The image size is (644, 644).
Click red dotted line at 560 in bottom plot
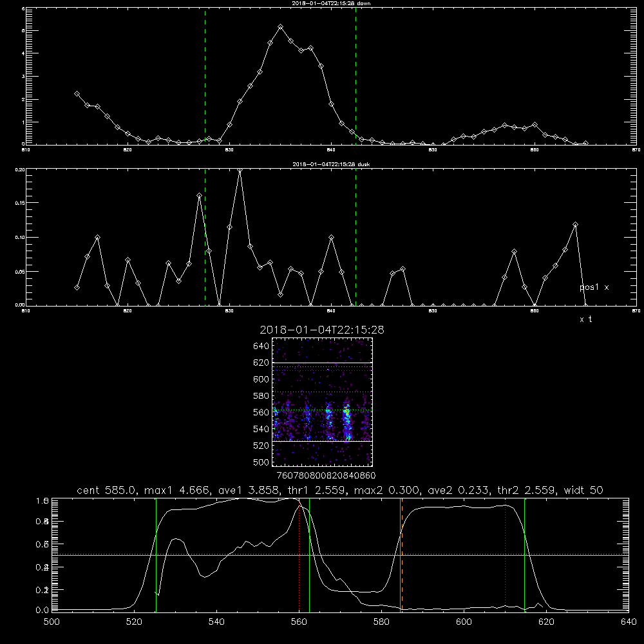click(x=299, y=555)
